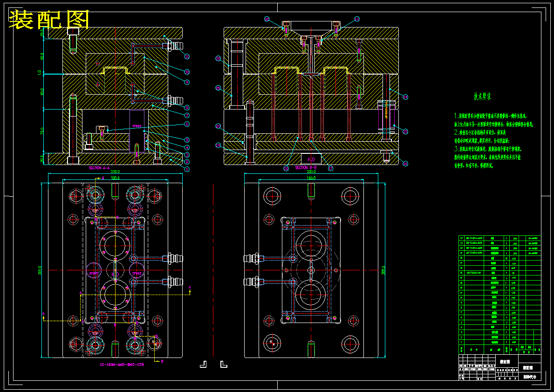
Task: Click the 300.0 dimension left of left plan view
Action: (x=40, y=270)
